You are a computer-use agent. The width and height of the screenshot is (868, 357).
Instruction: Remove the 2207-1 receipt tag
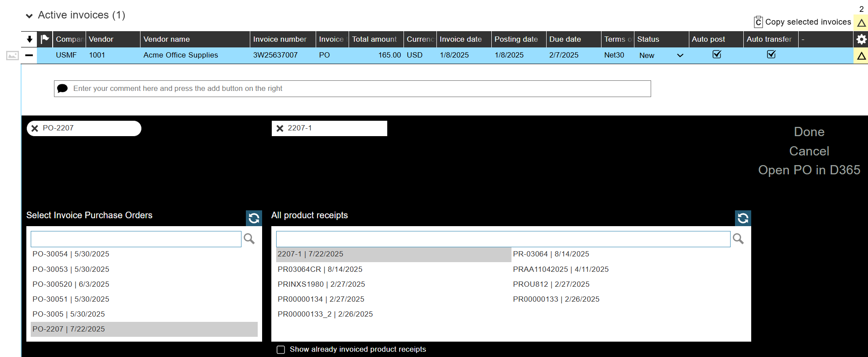point(280,129)
